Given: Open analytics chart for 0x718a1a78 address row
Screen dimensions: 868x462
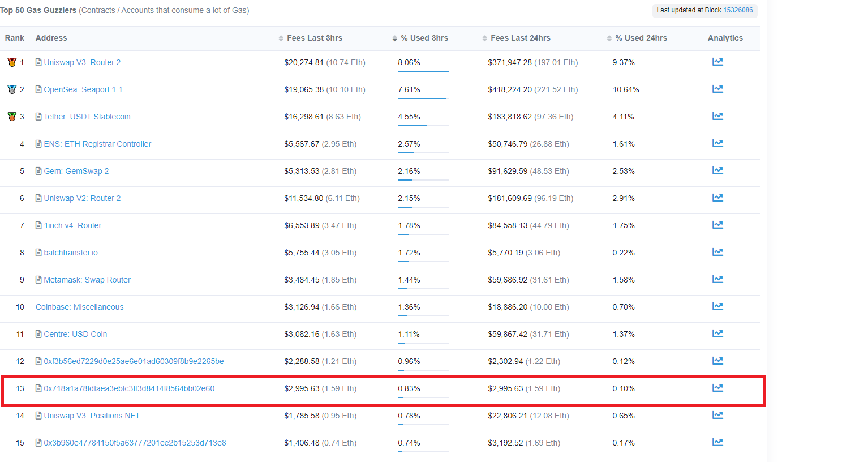Looking at the screenshot, I should pyautogui.click(x=717, y=388).
